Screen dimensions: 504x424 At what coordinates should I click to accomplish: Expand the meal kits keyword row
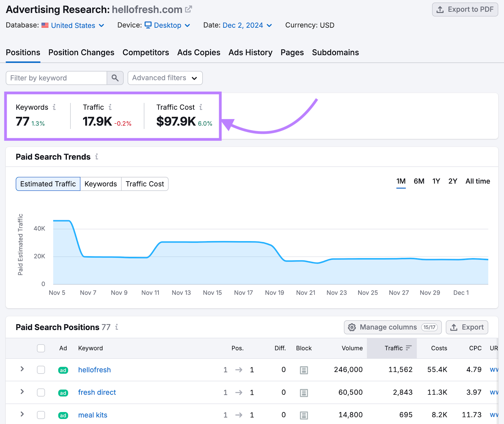tap(22, 414)
